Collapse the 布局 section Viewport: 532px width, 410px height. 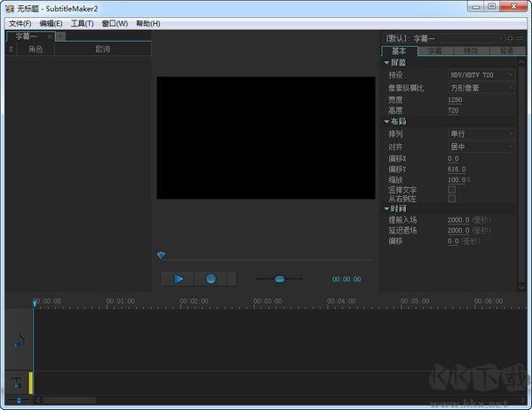point(386,121)
